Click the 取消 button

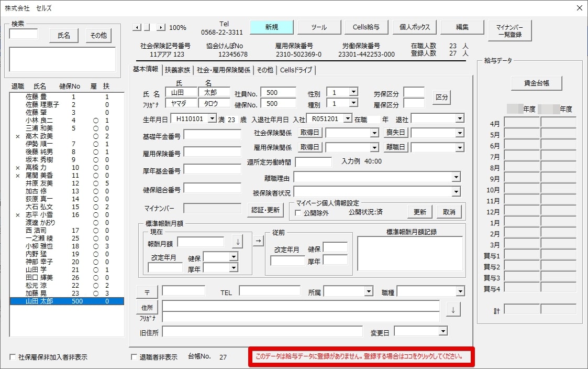point(449,212)
